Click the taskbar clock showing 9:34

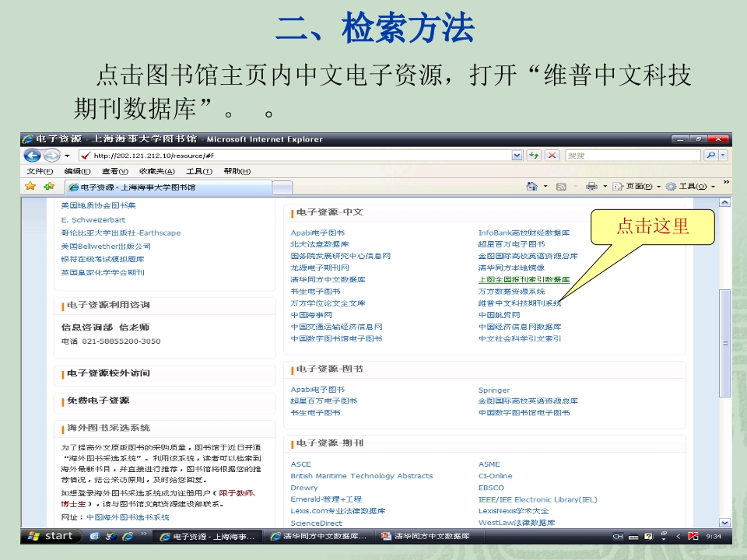coord(714,537)
